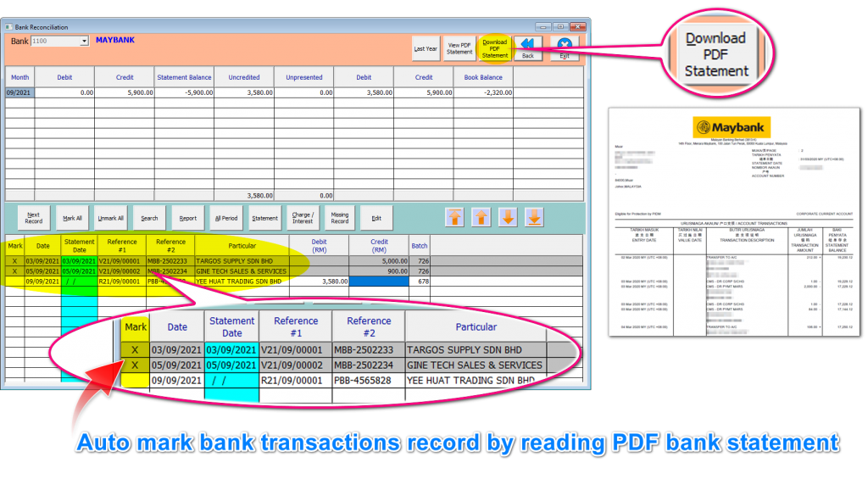Click the Particular column header
The width and height of the screenshot is (868, 485).
tap(242, 246)
